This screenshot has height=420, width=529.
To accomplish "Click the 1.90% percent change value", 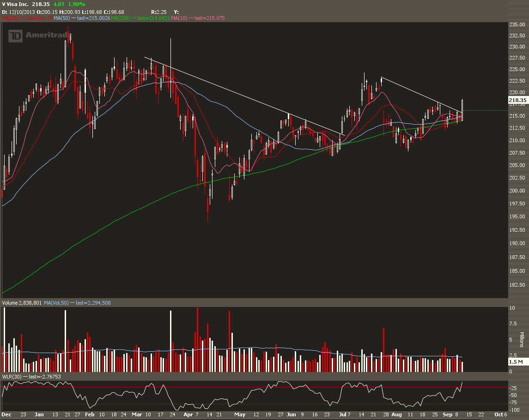I will pos(77,4).
